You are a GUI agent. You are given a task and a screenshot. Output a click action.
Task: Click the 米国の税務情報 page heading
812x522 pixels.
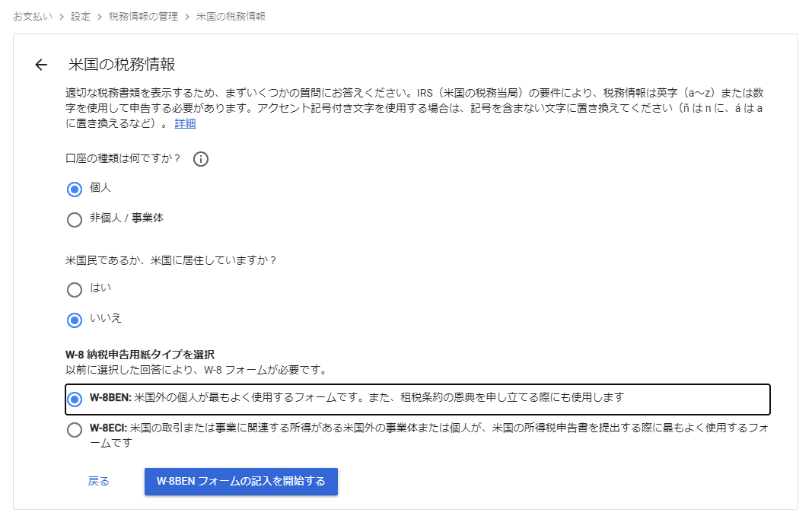click(x=122, y=65)
